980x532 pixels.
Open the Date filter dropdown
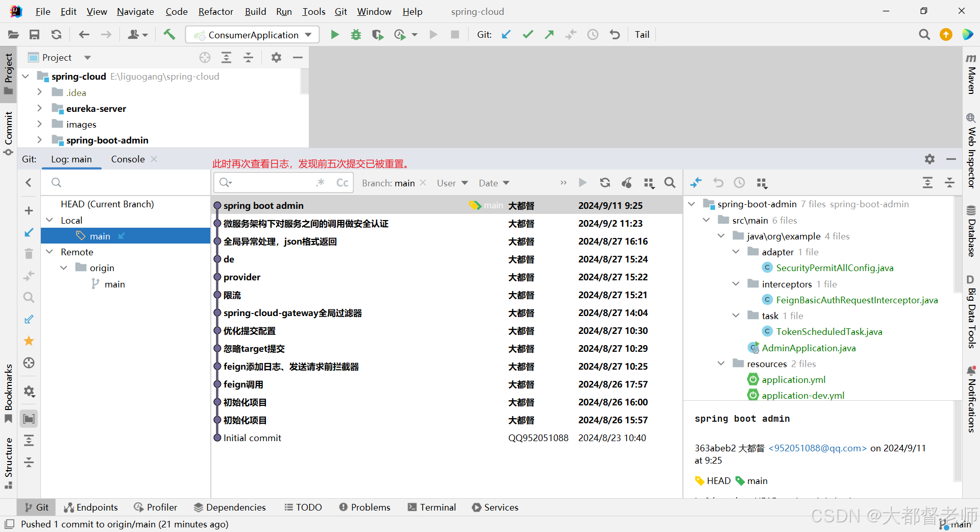click(x=494, y=183)
